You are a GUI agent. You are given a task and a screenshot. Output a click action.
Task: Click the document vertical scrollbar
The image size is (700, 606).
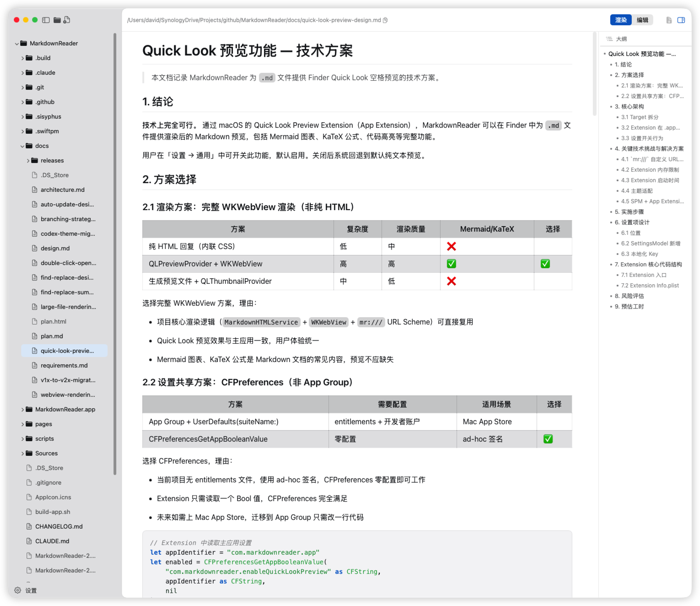(x=594, y=74)
